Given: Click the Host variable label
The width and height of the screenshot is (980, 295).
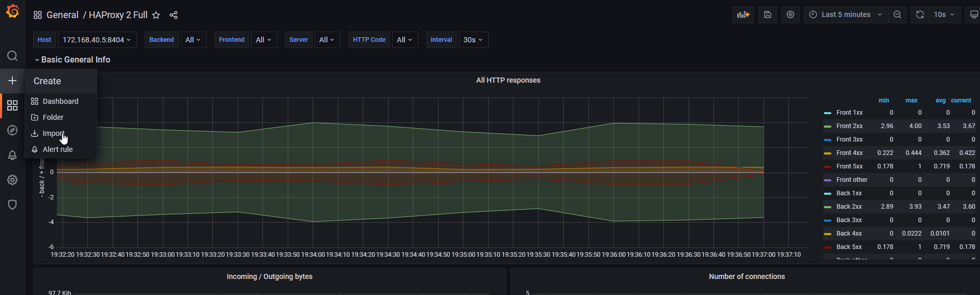Looking at the screenshot, I should pyautogui.click(x=44, y=40).
